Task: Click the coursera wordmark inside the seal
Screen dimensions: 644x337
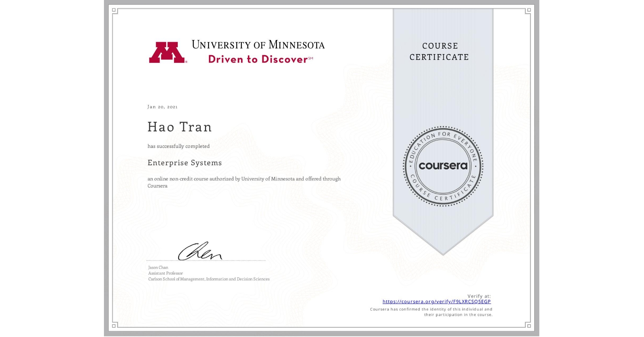Action: 443,166
